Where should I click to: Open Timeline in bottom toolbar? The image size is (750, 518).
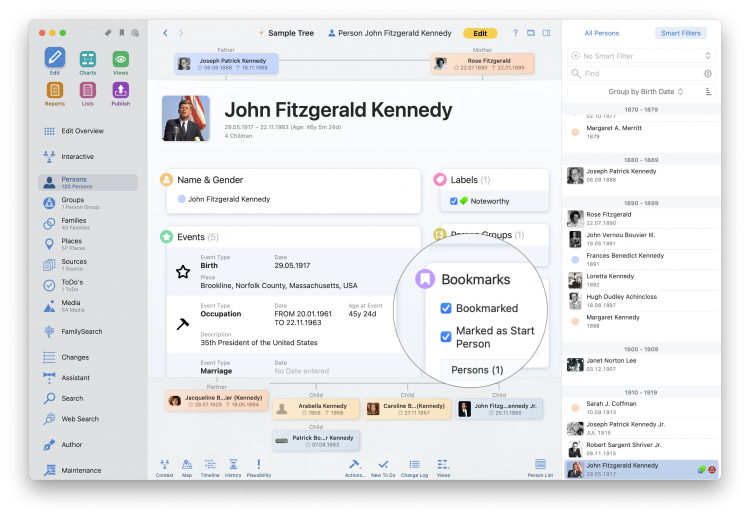click(x=210, y=468)
